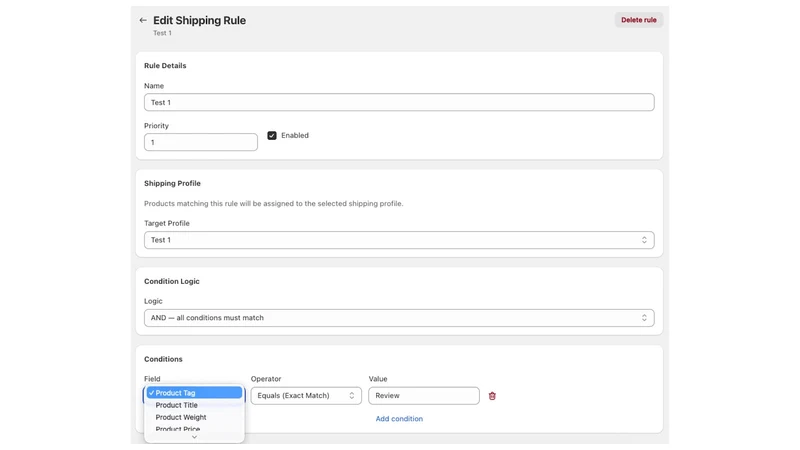Viewport: 800px width, 450px height.
Task: Go back using the left arrow icon
Action: pyautogui.click(x=143, y=20)
